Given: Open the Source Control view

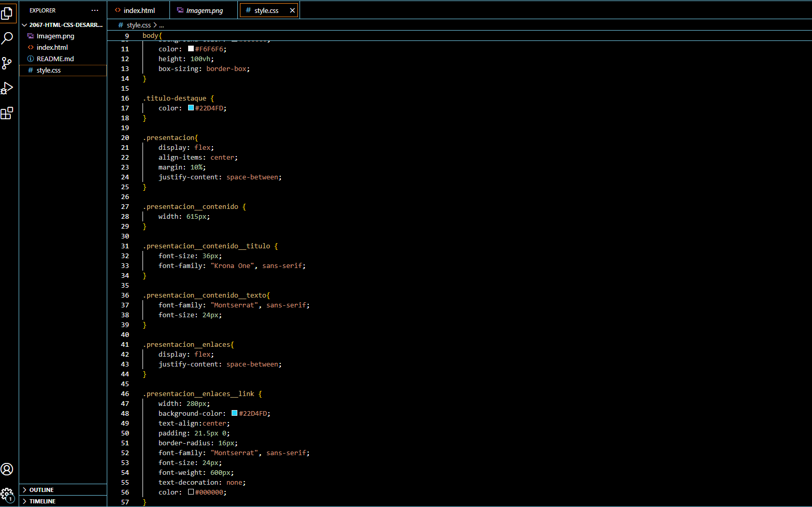Looking at the screenshot, I should (x=7, y=63).
